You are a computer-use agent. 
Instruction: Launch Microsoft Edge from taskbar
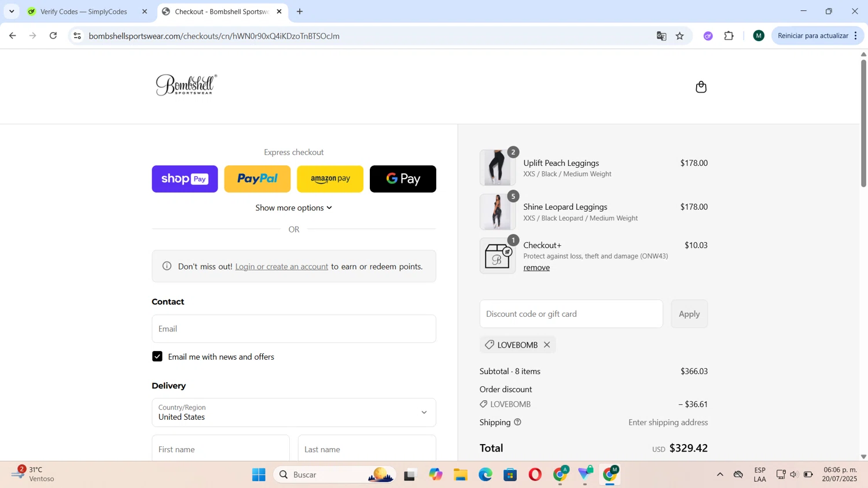(485, 475)
